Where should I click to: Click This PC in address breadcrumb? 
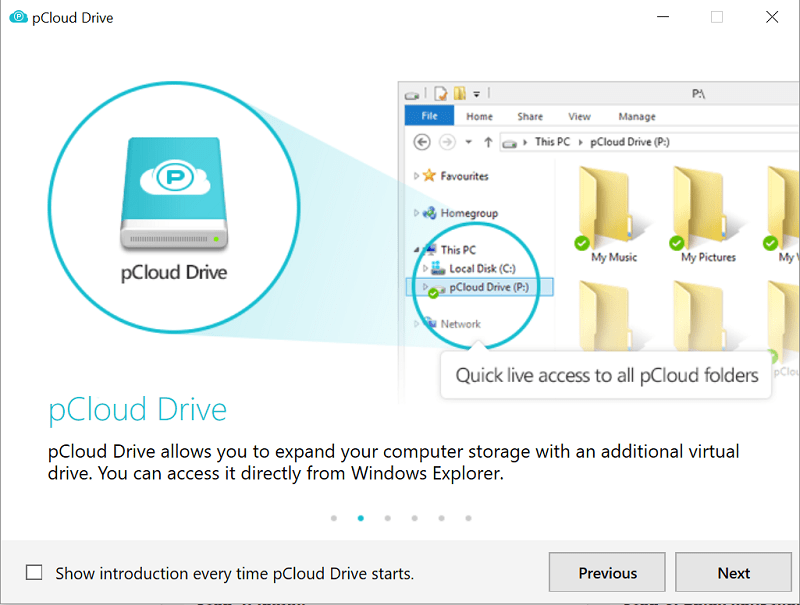(552, 142)
